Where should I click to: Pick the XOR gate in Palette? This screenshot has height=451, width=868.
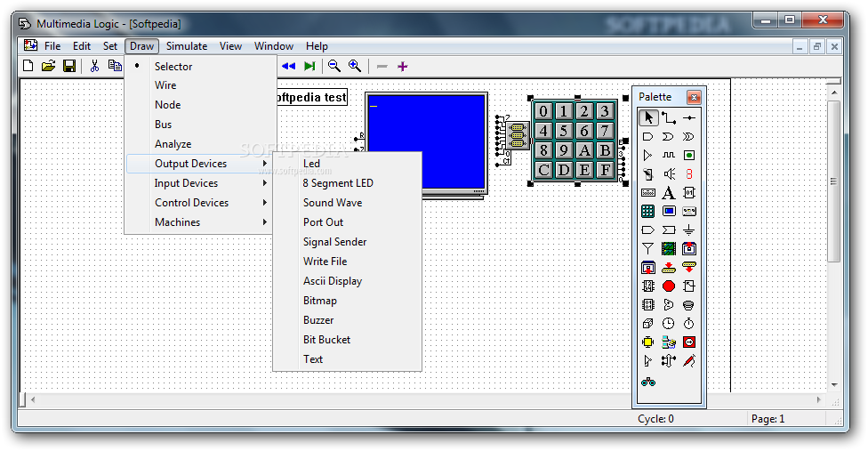pyautogui.click(x=689, y=137)
